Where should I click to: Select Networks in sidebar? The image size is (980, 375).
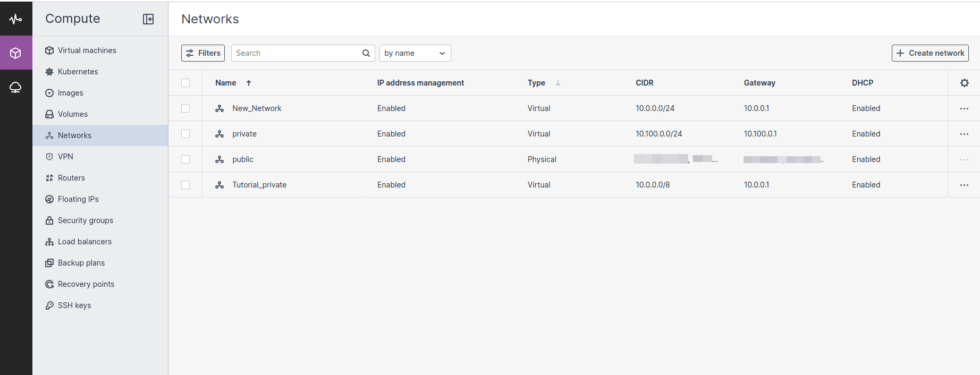100,135
